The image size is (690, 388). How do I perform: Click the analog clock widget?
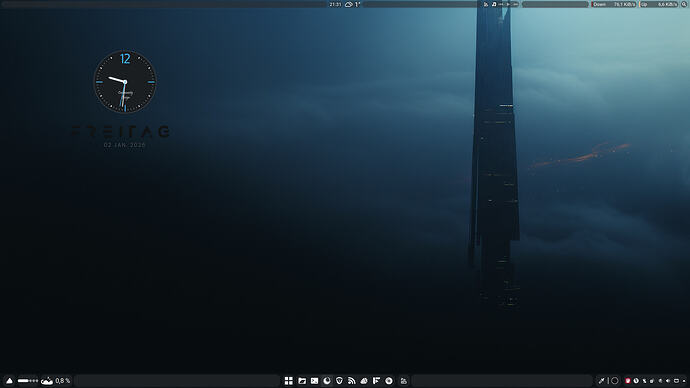point(125,82)
